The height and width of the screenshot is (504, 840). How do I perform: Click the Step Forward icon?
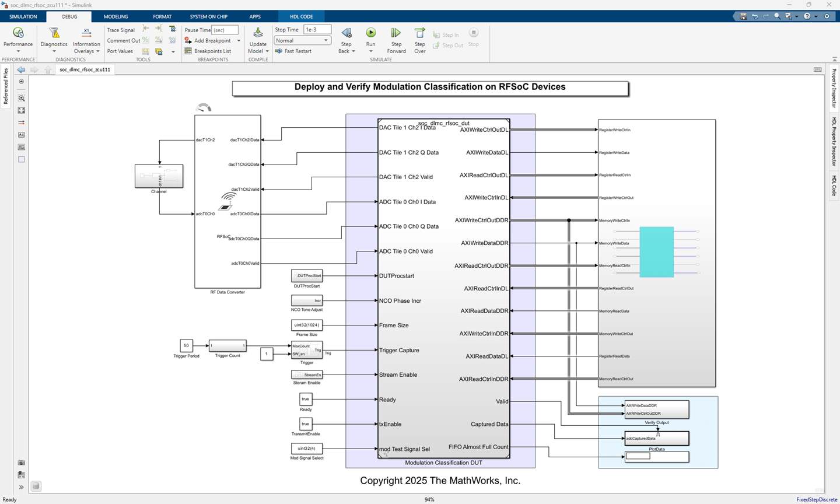pos(396,33)
